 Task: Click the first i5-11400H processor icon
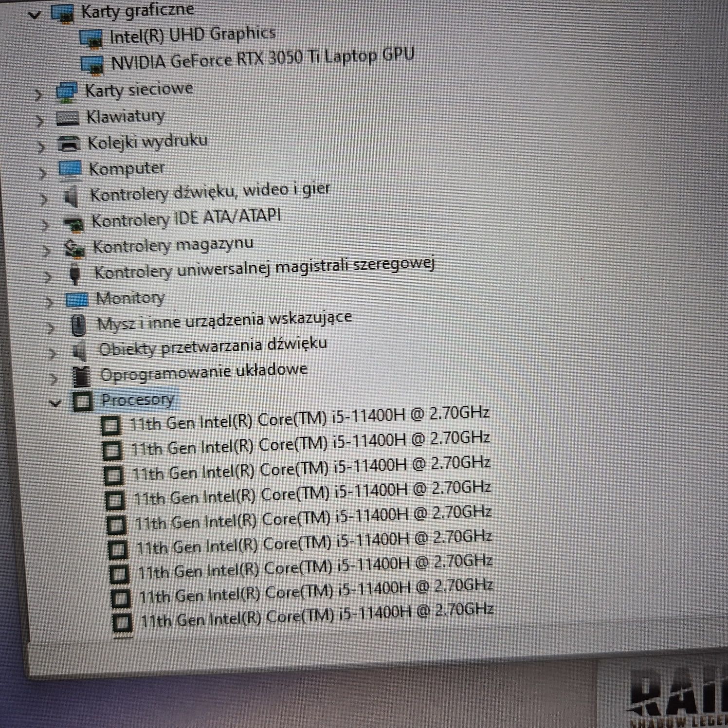(111, 426)
